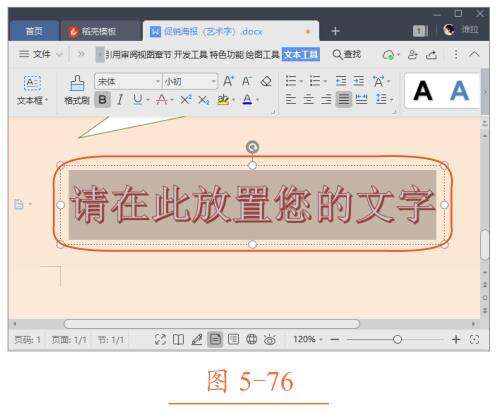Switch to fullscreen view in status bar

160,339
